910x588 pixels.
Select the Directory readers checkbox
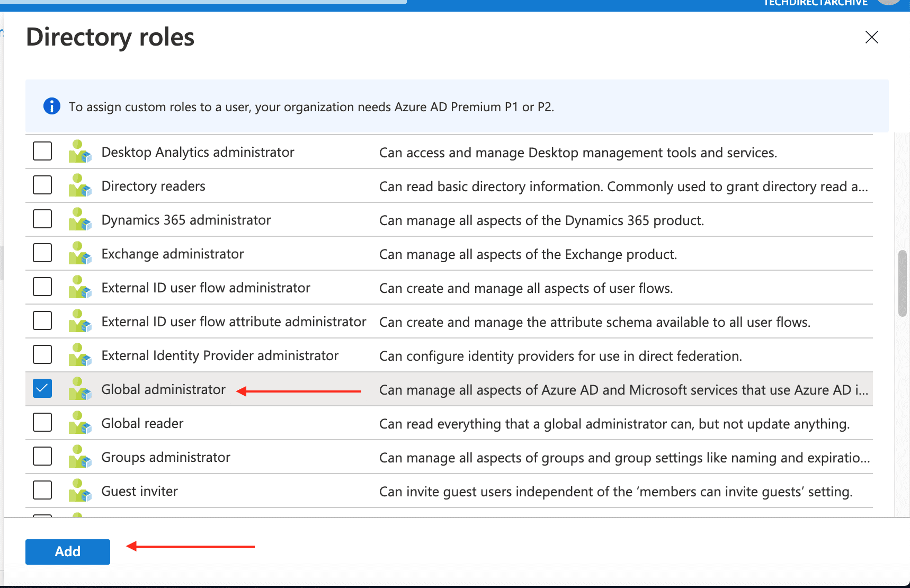(x=42, y=185)
